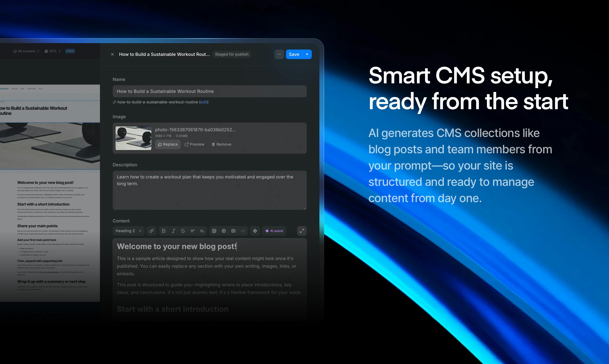This screenshot has height=364, width=609.
Task: Click the Start with a short introduction heading in editor
Action: coord(173,309)
